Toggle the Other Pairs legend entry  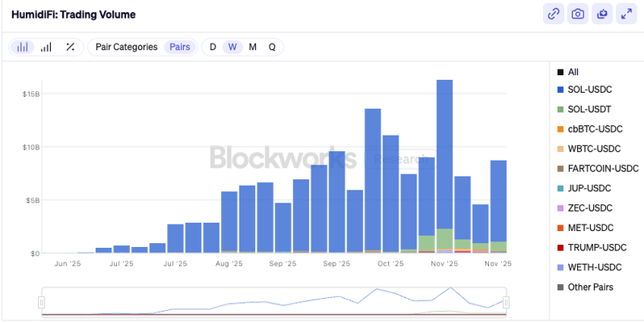[590, 287]
